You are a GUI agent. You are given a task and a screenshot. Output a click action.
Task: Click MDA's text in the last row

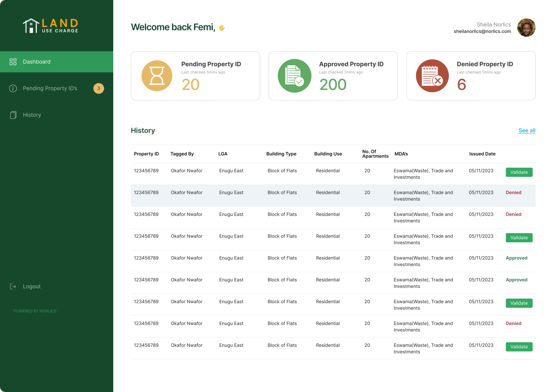[x=423, y=349]
